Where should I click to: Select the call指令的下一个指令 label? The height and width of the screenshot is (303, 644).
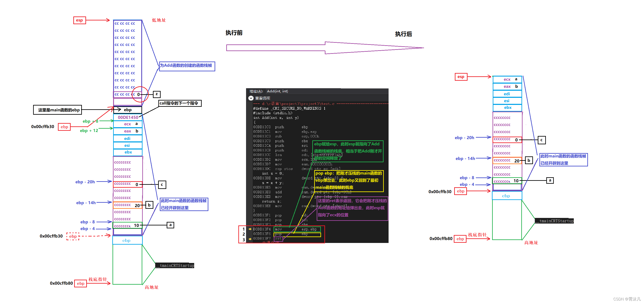(180, 103)
